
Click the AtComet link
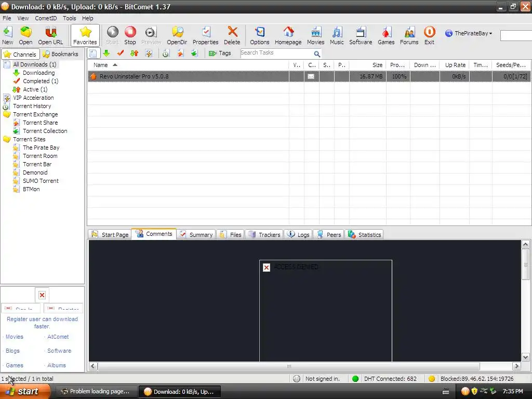pos(58,337)
